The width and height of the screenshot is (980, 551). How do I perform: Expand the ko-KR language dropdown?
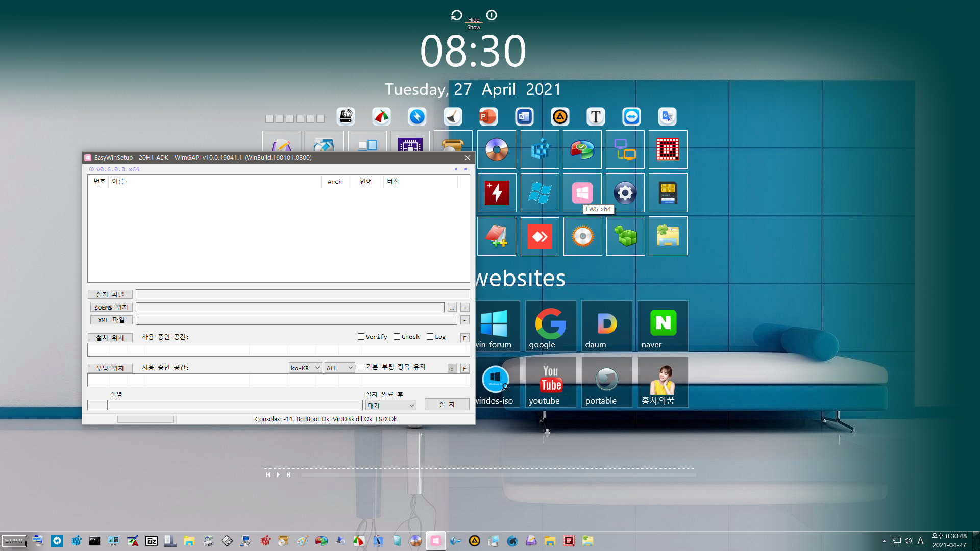click(x=305, y=368)
